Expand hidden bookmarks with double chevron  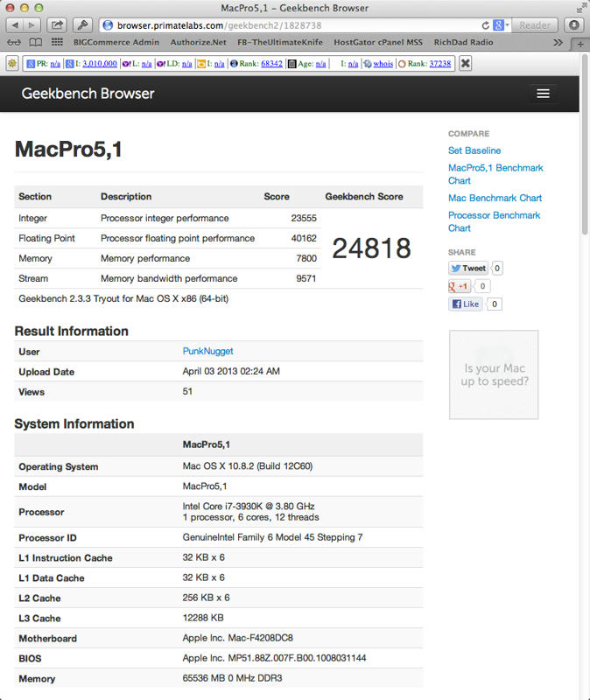click(x=558, y=42)
